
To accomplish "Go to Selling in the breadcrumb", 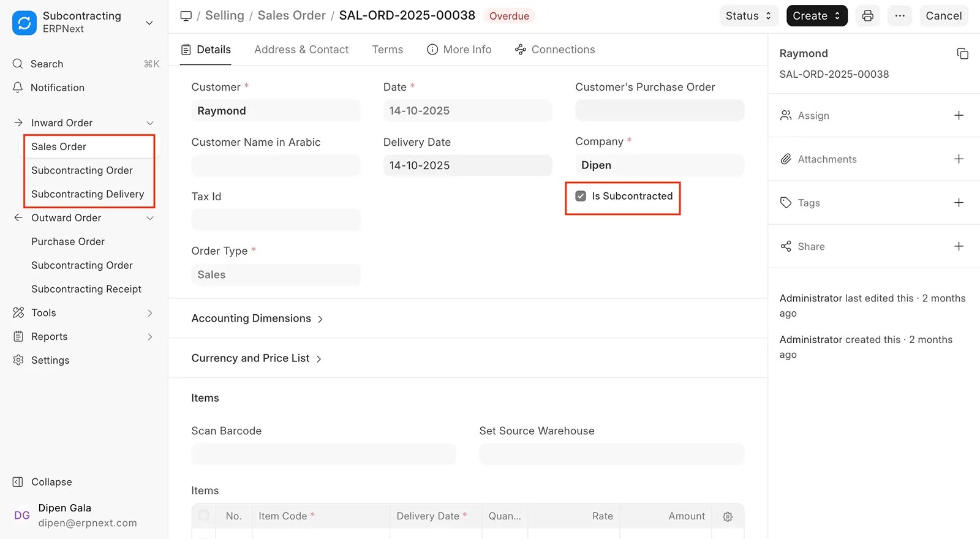I will click(x=225, y=15).
